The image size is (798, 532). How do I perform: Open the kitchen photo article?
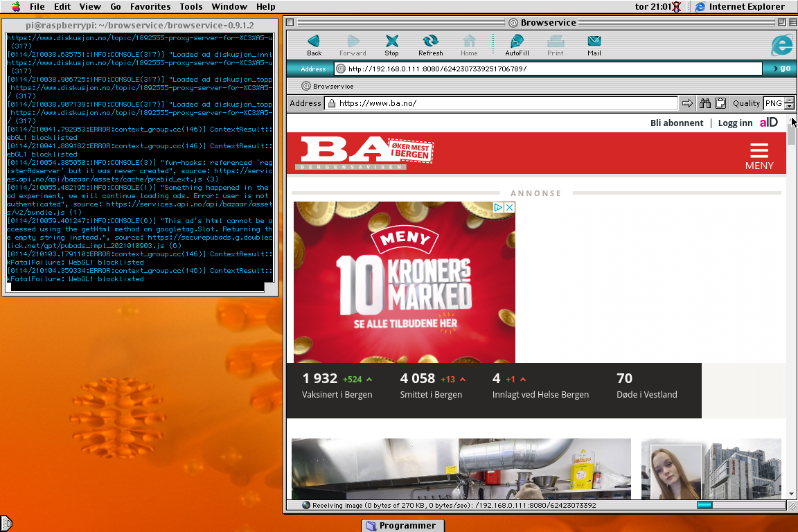click(x=461, y=469)
